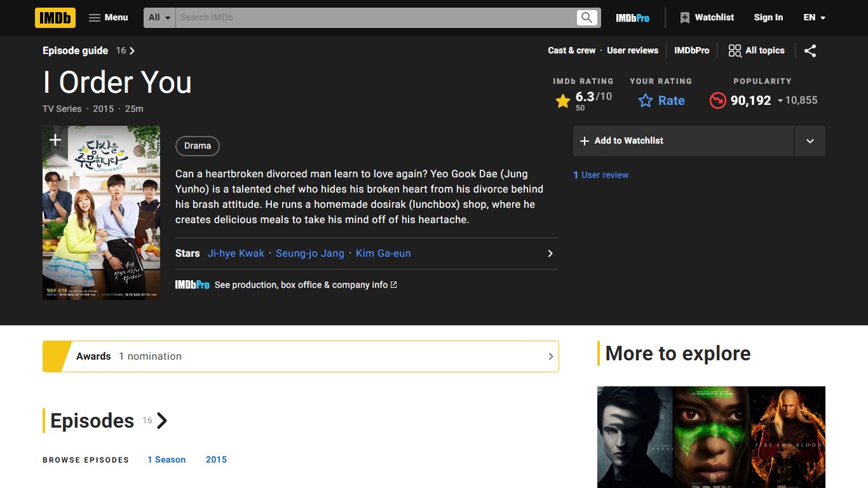
Task: Open the Awards 1 nomination row
Action: tap(301, 356)
